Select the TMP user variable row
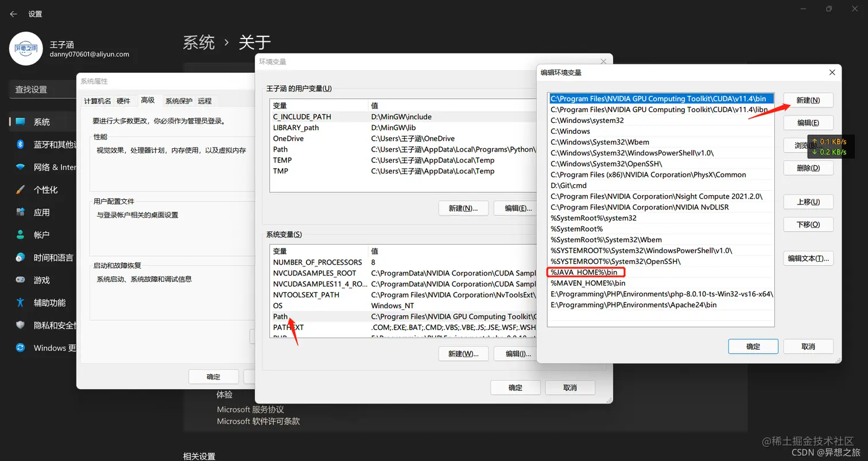 point(403,171)
